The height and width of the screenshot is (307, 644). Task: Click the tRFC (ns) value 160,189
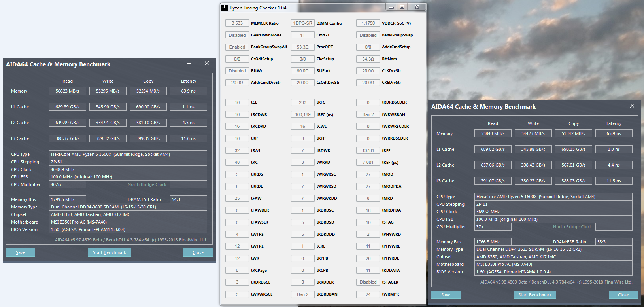pyautogui.click(x=303, y=114)
